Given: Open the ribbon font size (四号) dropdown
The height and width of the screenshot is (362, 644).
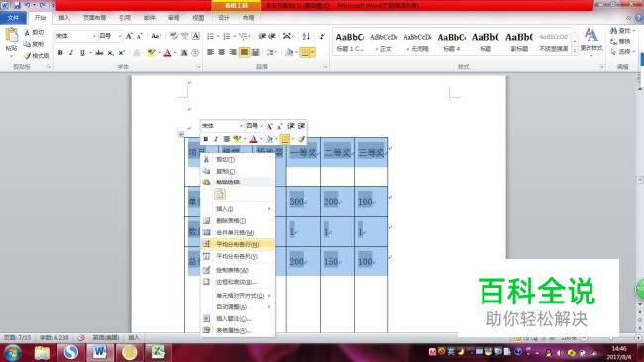Looking at the screenshot, I should click(x=120, y=36).
